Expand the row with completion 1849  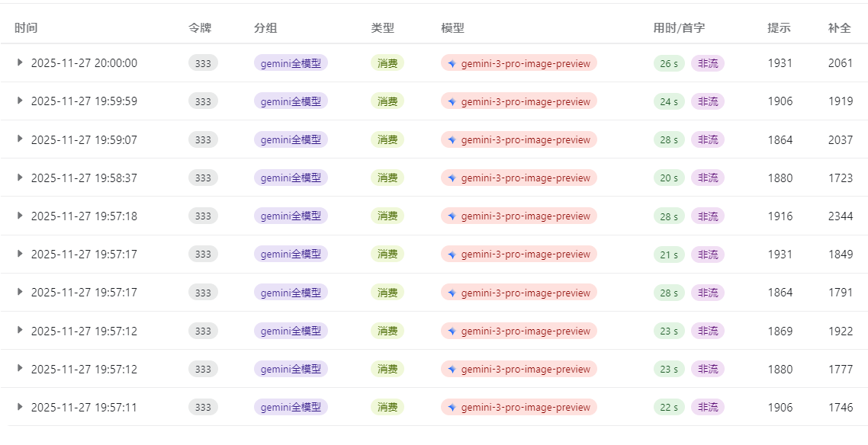[20, 254]
